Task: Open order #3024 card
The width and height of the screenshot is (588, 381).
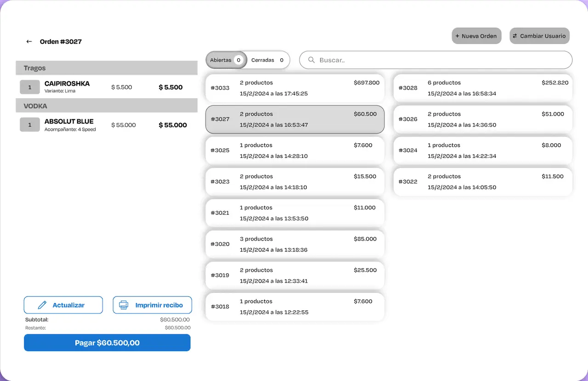Action: click(483, 151)
